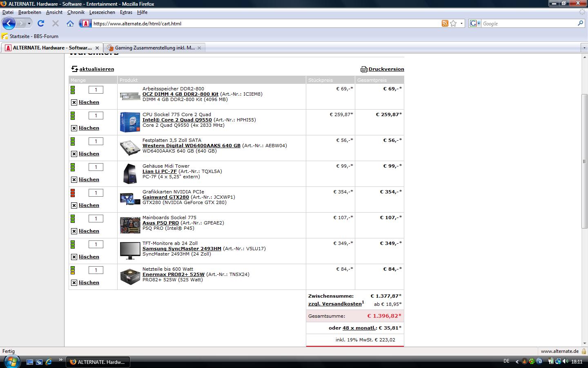This screenshot has height=368, width=588.
Task: Click the Show Desktop quick launch icon
Action: pyautogui.click(x=29, y=362)
